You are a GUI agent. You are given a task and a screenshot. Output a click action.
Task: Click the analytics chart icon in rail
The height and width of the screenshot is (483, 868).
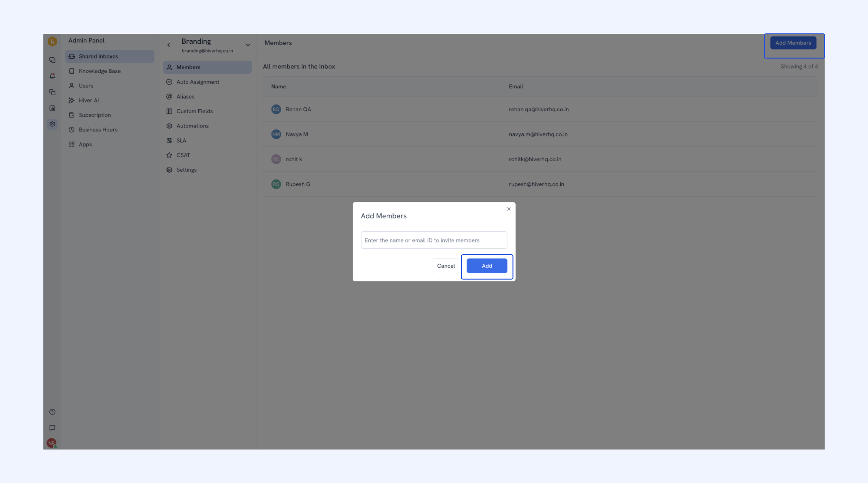pyautogui.click(x=52, y=108)
